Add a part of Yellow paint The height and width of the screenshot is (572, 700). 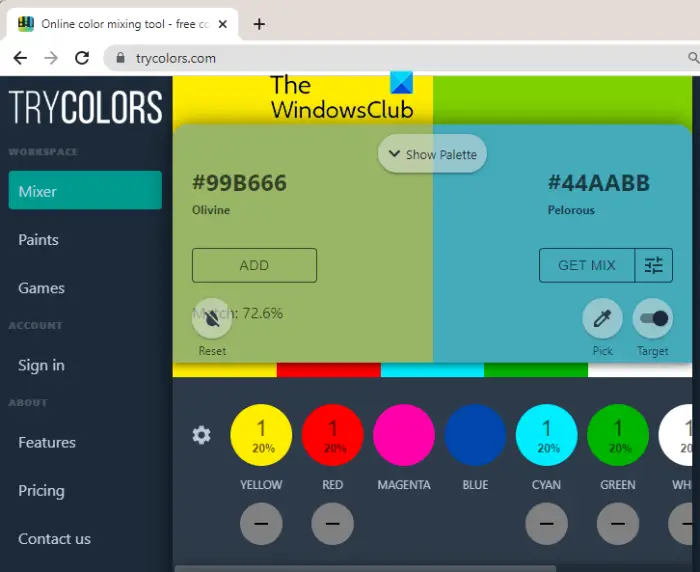point(261,435)
